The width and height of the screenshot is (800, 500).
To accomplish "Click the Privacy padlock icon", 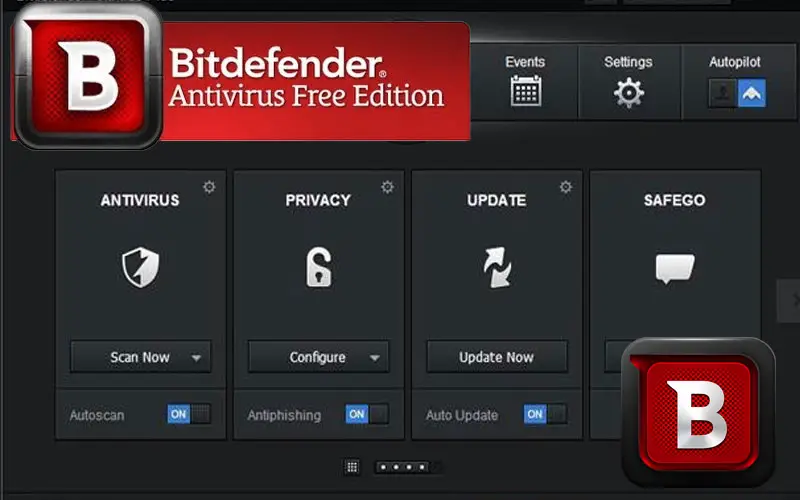I will coord(318,267).
